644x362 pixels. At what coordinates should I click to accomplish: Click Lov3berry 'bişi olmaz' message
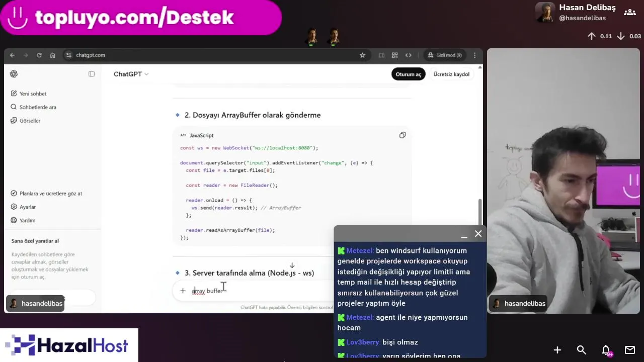(x=400, y=342)
